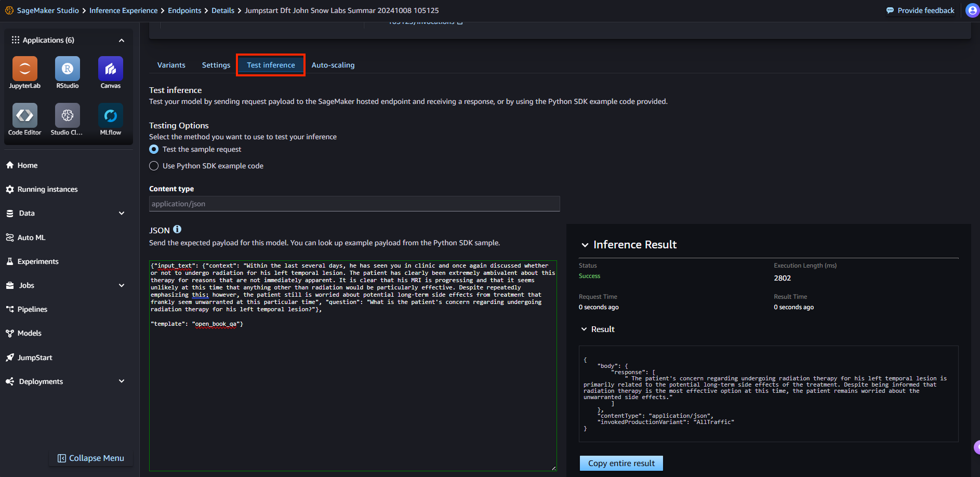Image resolution: width=980 pixels, height=477 pixels.
Task: Switch to the Settings tab
Action: coord(216,65)
